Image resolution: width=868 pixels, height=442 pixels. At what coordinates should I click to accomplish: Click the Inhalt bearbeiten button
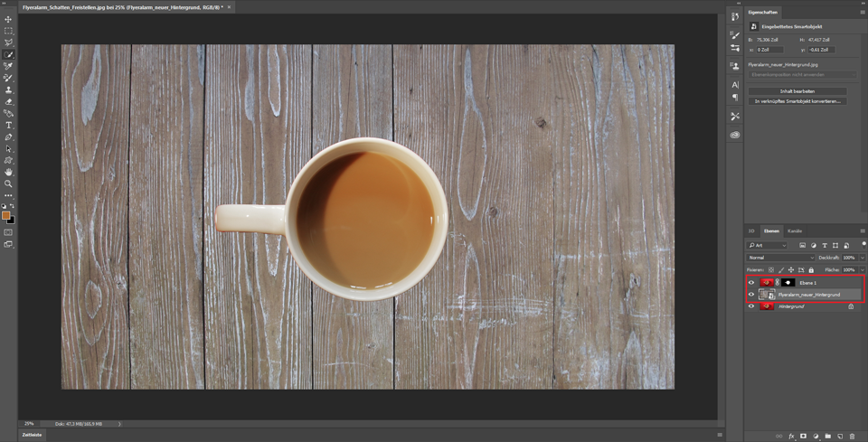[797, 91]
